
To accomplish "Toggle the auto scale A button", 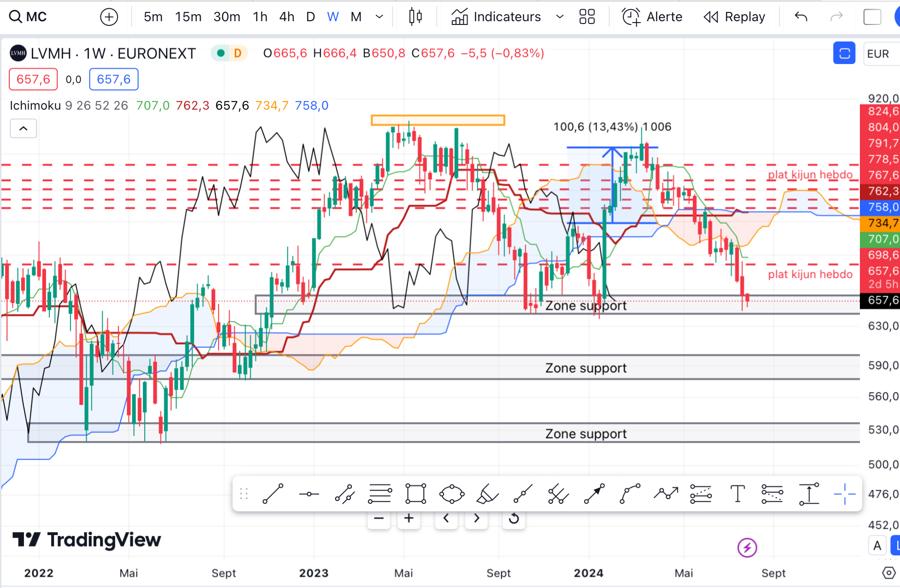I will coord(877,546).
